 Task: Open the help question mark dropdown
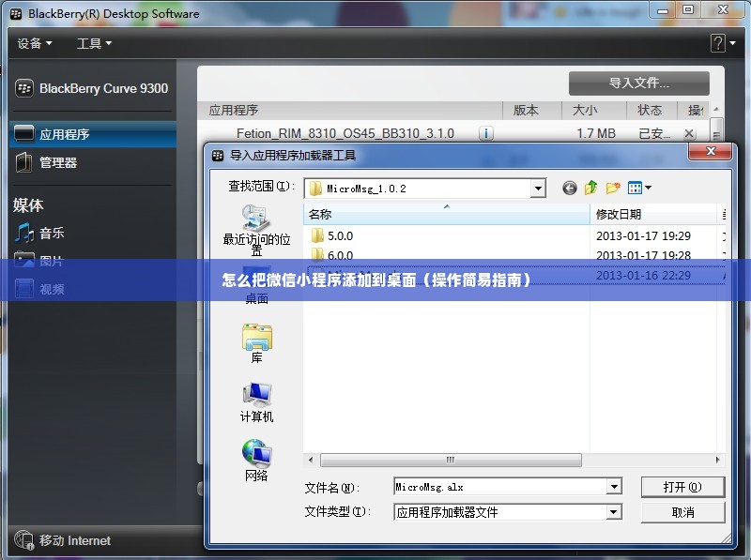723,43
